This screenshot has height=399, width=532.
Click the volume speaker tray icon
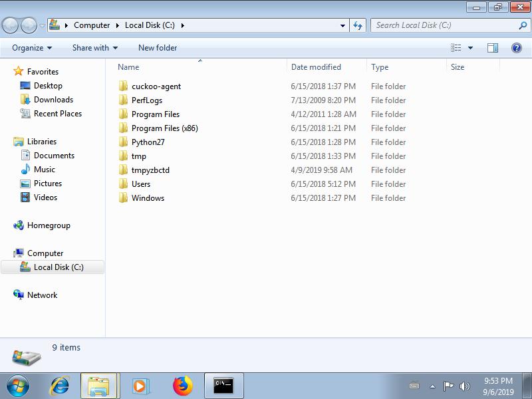click(464, 386)
